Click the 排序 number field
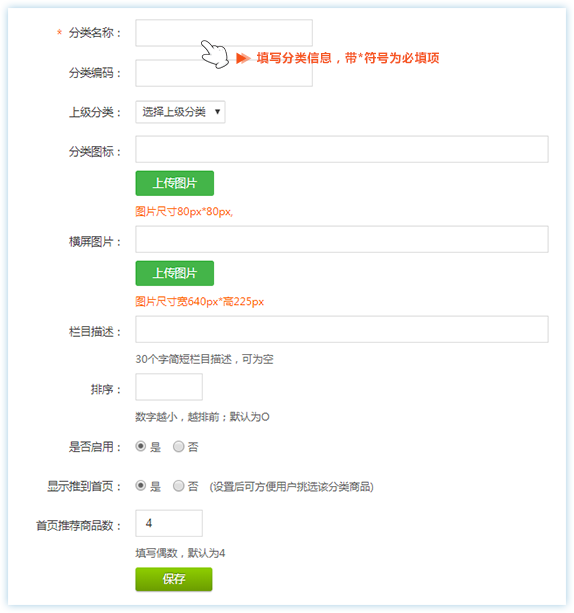The width and height of the screenshot is (574, 613). click(169, 387)
